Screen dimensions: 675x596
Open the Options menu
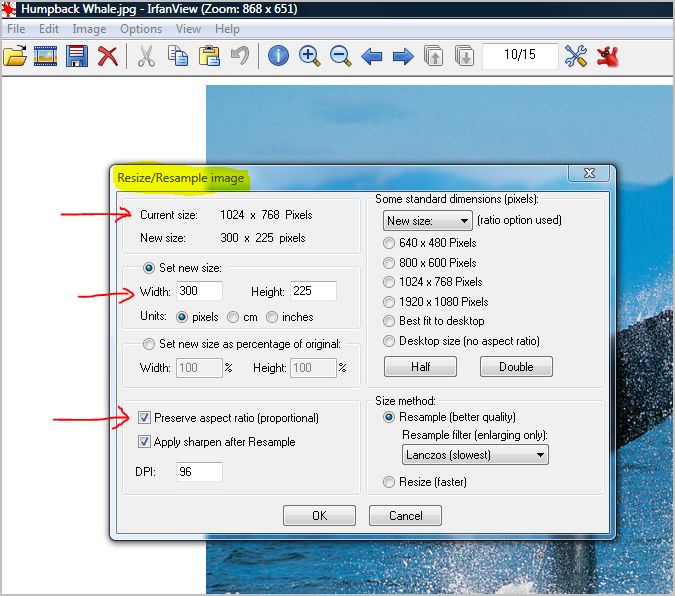click(140, 29)
